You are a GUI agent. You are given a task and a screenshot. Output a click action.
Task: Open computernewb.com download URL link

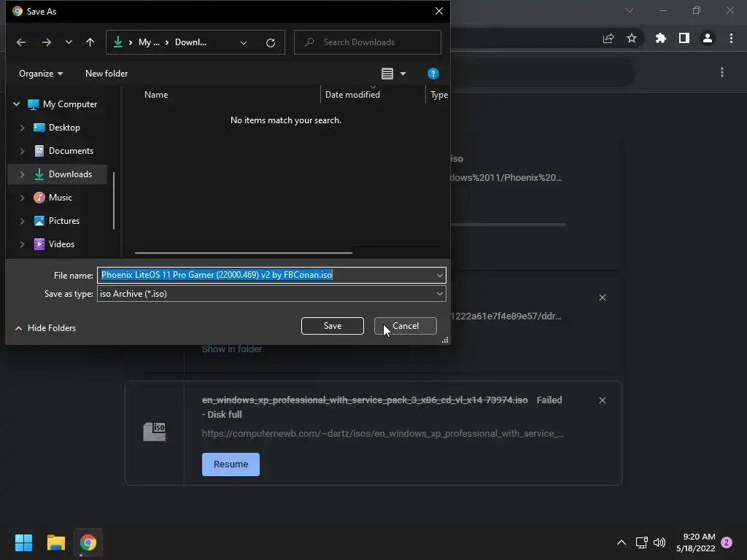point(382,434)
